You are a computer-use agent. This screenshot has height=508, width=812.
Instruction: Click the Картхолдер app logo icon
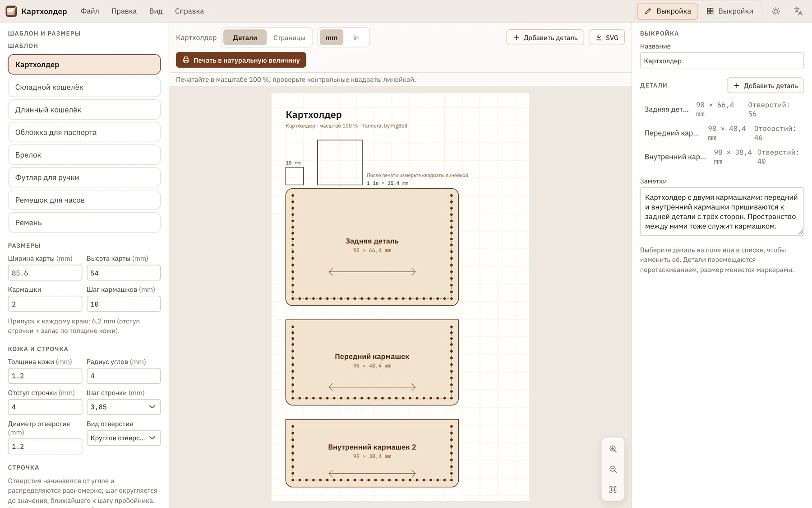(x=11, y=11)
